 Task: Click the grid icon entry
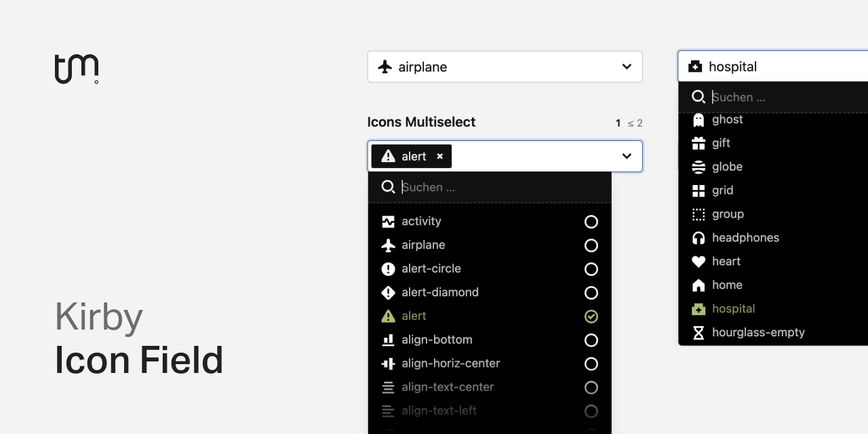723,190
